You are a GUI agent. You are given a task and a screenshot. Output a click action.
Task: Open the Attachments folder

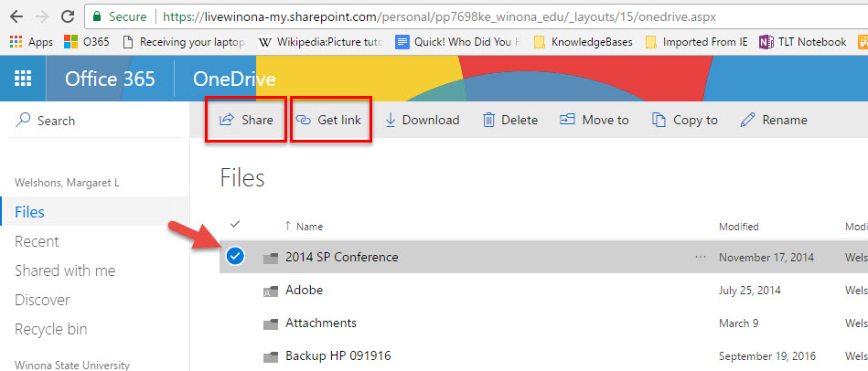point(320,323)
